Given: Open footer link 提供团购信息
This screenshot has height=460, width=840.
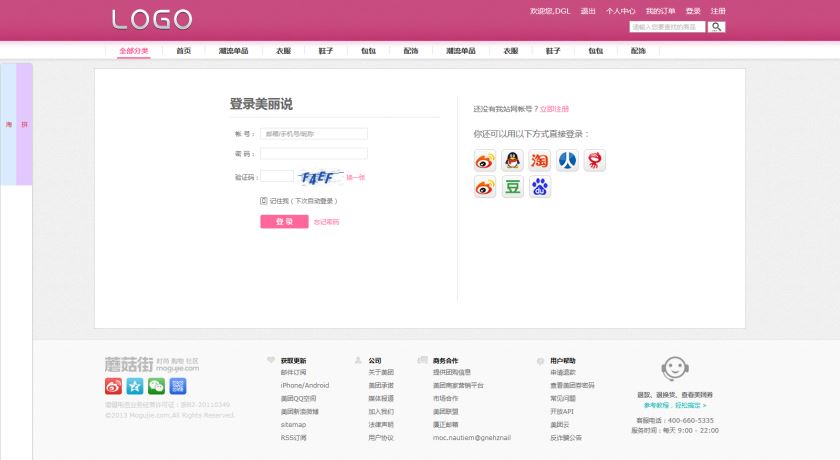Looking at the screenshot, I should point(452,372).
